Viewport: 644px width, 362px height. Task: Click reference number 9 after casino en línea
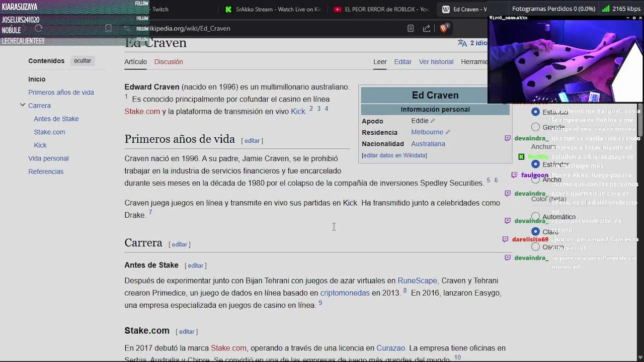point(320,303)
